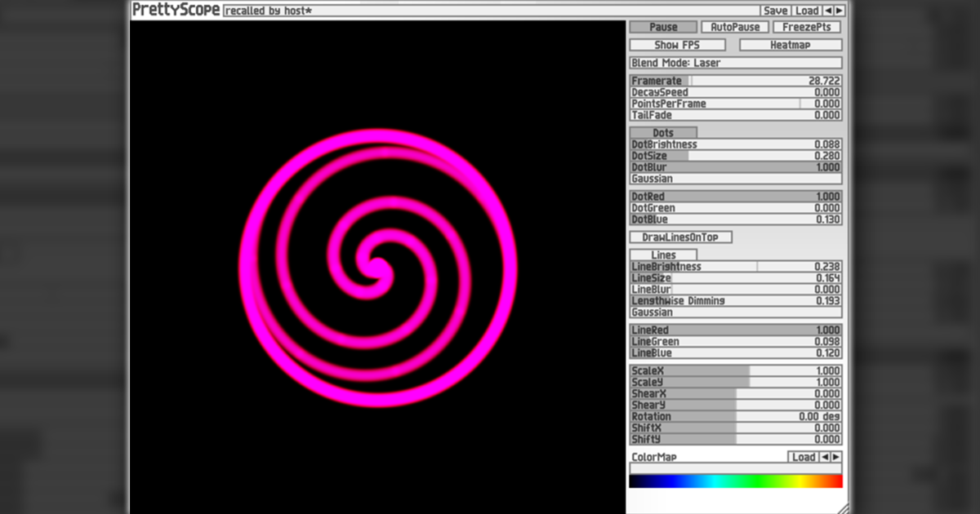Click the next preset arrow beside Load

point(839,11)
